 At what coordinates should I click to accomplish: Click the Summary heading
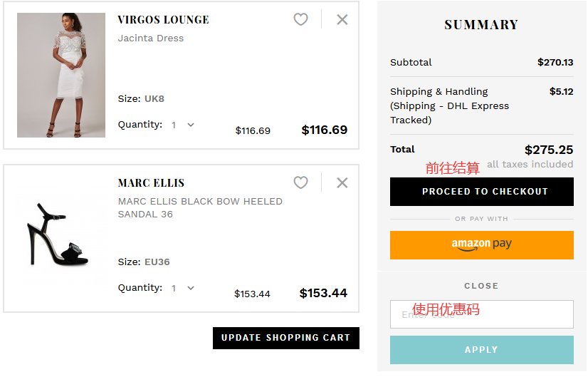[481, 25]
